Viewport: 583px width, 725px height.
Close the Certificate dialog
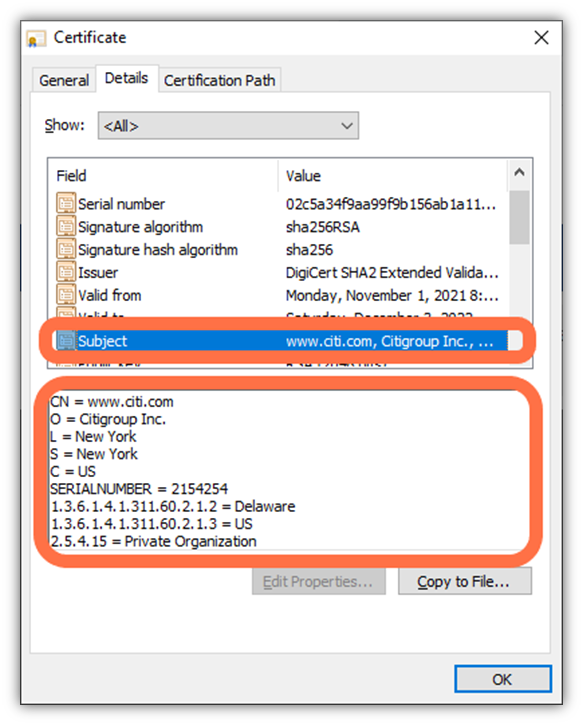point(541,37)
